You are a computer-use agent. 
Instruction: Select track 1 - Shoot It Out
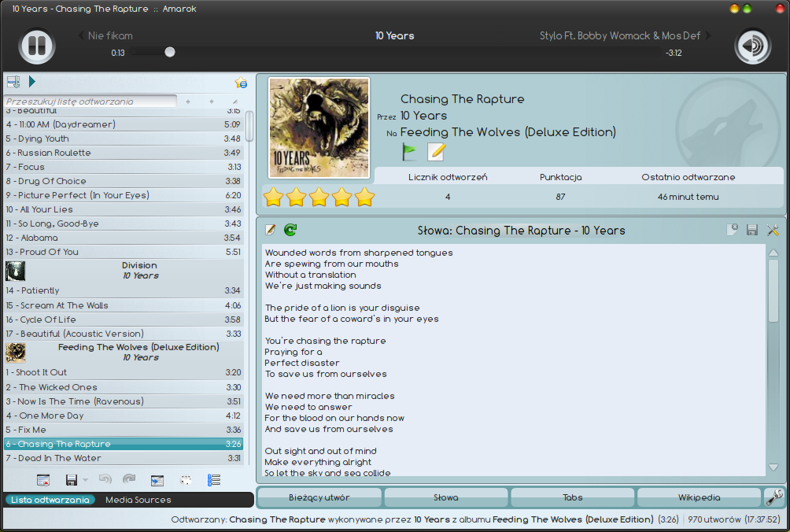[x=124, y=372]
